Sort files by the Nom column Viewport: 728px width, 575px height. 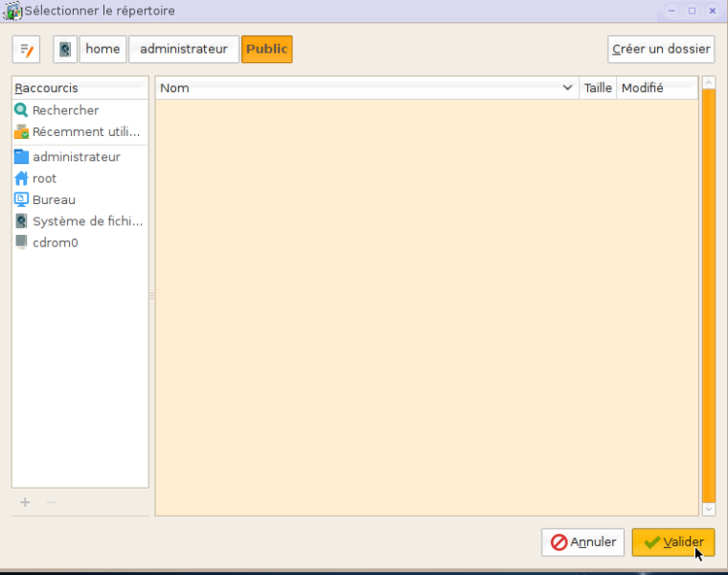[x=367, y=88]
